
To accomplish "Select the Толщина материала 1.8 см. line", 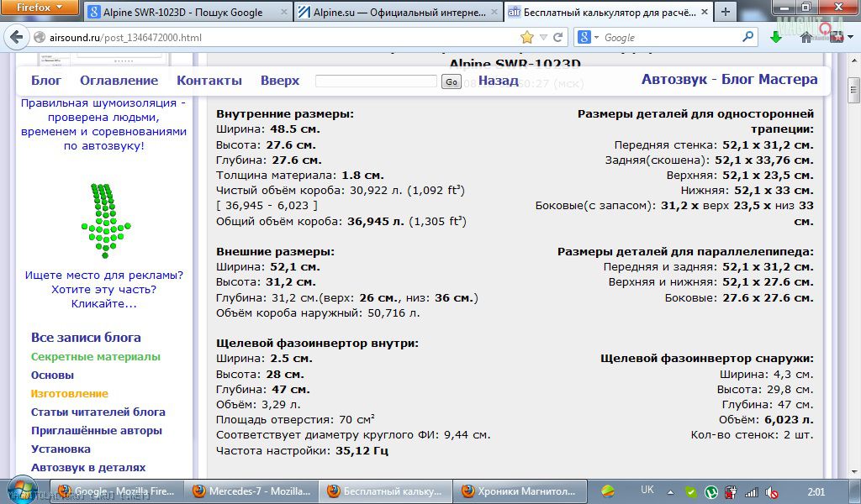I will pyautogui.click(x=300, y=176).
